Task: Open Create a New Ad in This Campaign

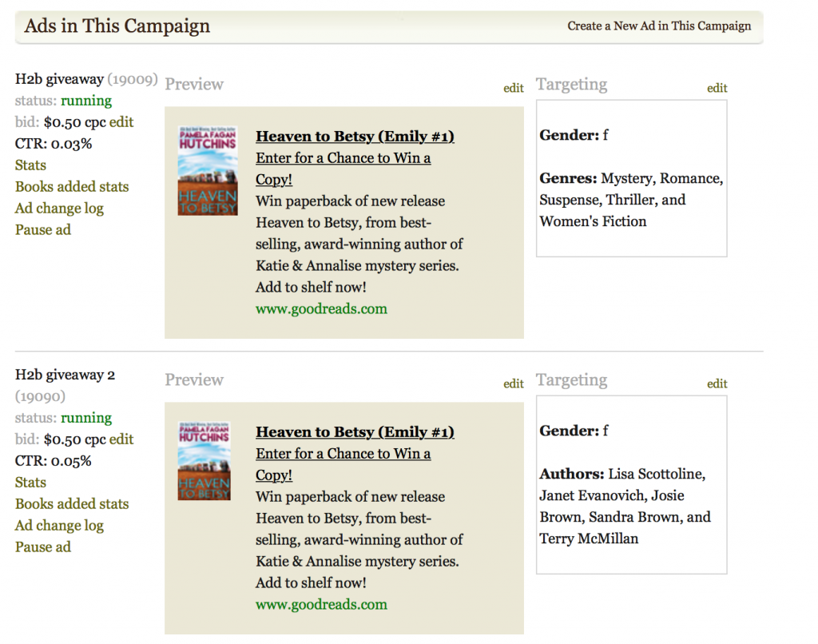Action: pos(659,26)
